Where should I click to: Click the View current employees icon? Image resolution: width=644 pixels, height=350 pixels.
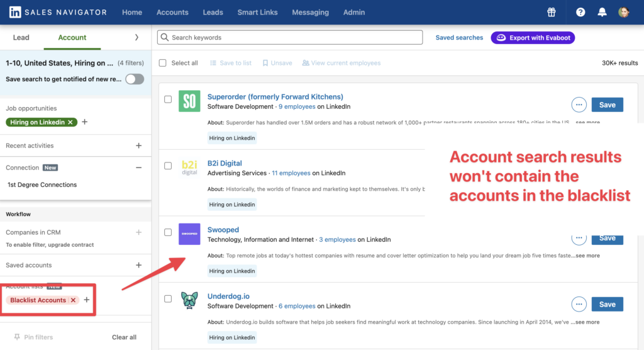tap(306, 63)
